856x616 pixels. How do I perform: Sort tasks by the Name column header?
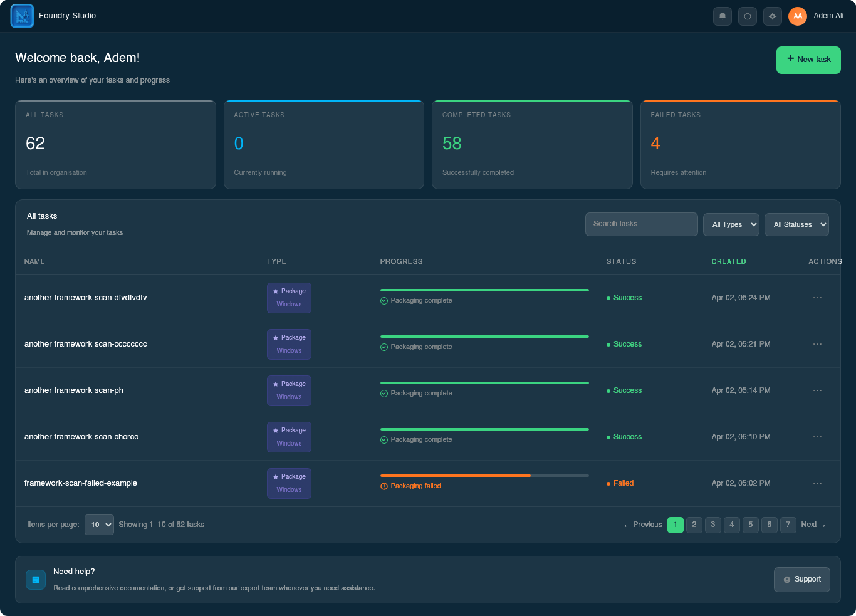tap(34, 262)
